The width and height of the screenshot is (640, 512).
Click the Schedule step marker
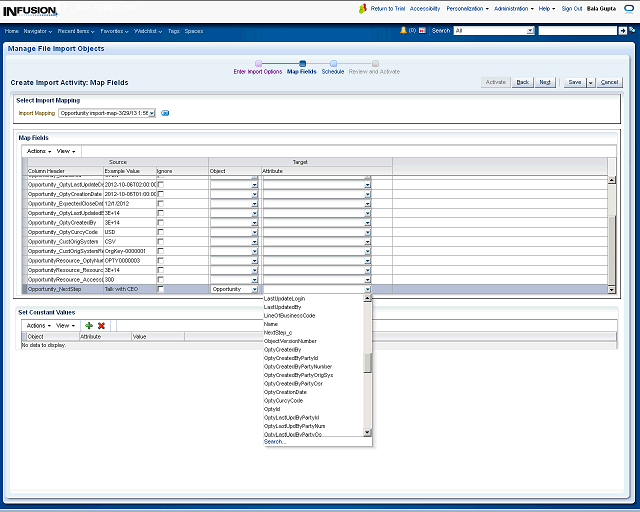tap(333, 63)
